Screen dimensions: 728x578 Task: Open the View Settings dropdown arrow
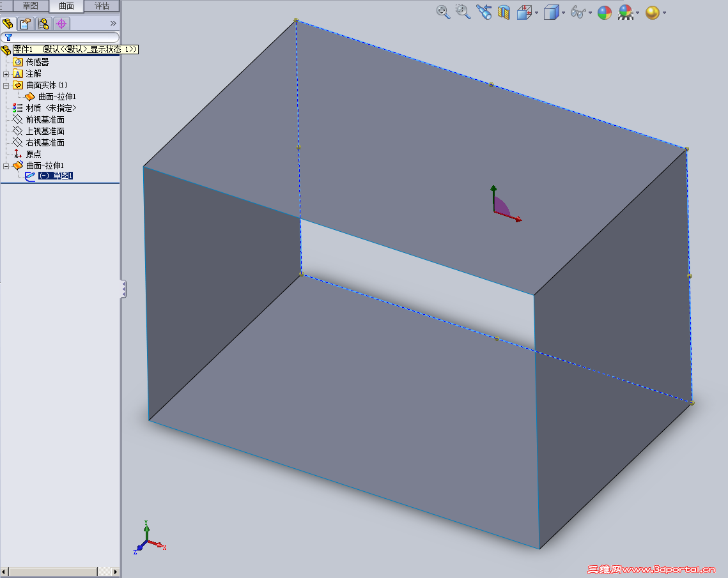tap(664, 13)
